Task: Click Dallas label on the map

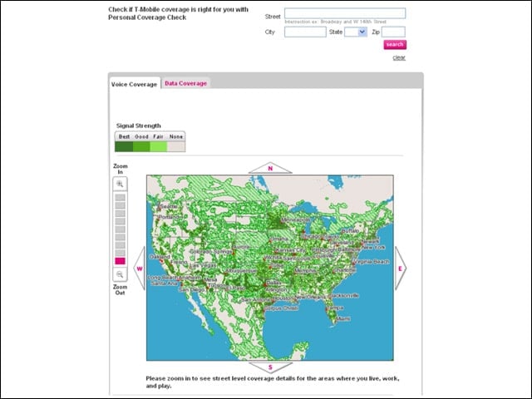Action: [273, 283]
